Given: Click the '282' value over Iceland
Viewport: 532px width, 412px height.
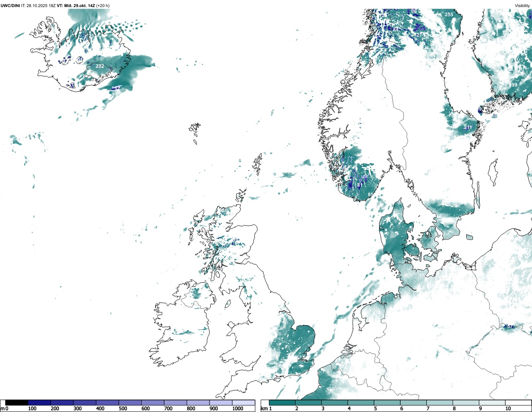Looking at the screenshot, I should 100,66.
